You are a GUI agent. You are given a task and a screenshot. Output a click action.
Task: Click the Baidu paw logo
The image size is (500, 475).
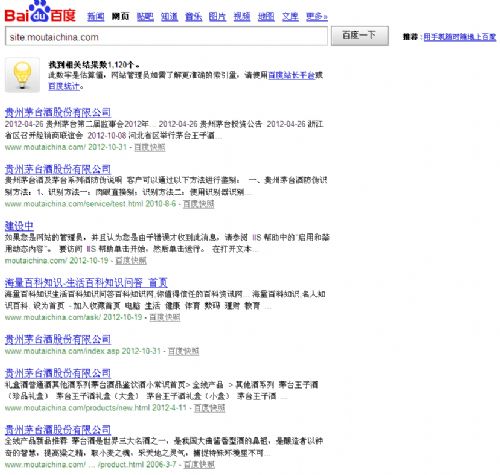click(40, 12)
